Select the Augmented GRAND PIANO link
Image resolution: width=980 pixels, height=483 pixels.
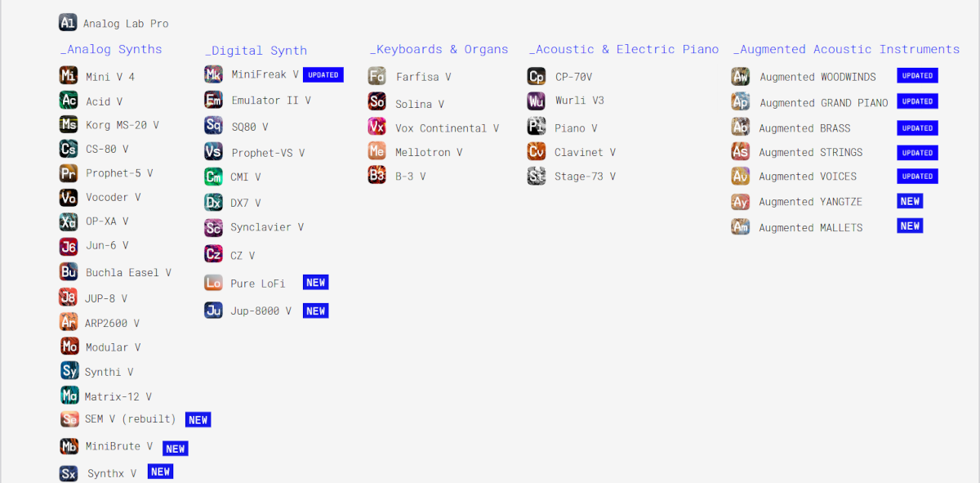824,103
